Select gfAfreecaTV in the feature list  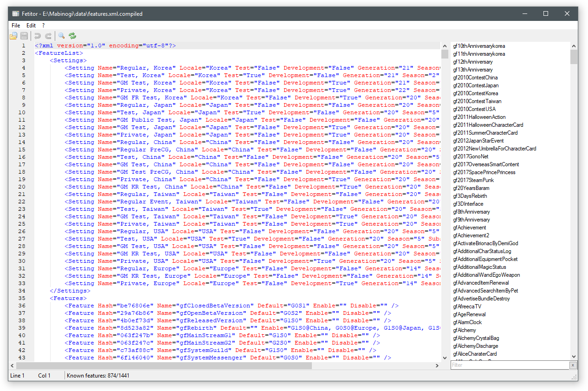pos(467,306)
